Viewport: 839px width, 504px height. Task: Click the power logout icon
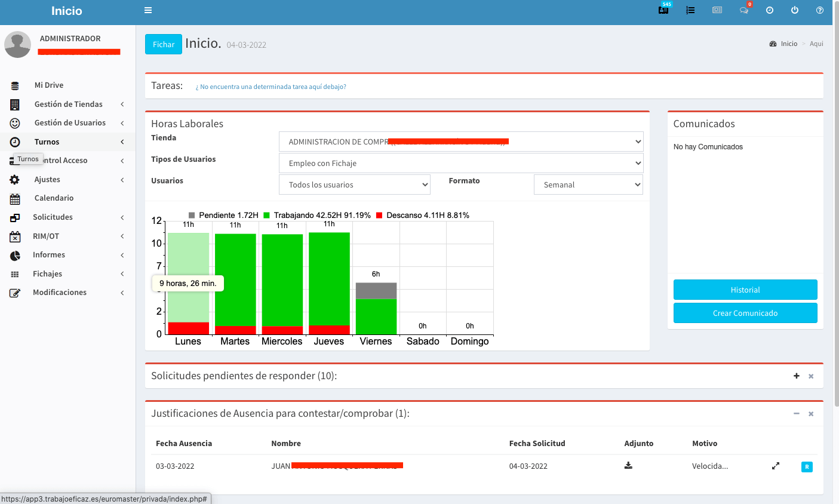[x=795, y=10]
